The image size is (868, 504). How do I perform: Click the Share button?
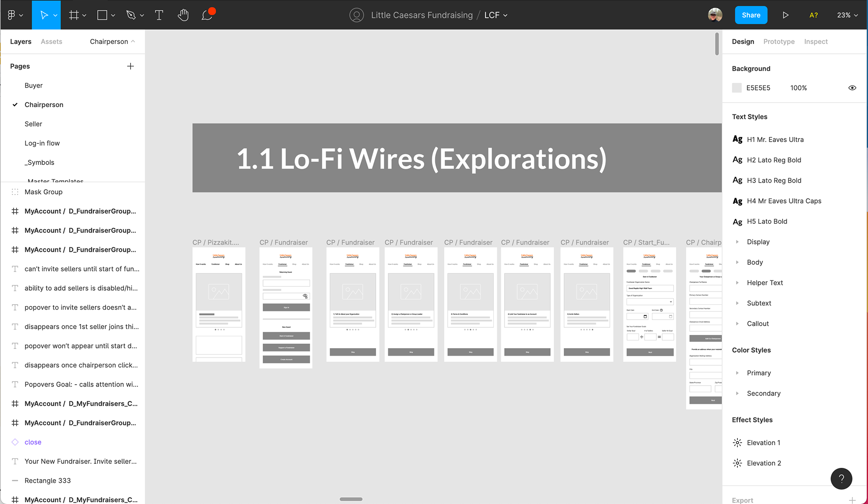(751, 15)
